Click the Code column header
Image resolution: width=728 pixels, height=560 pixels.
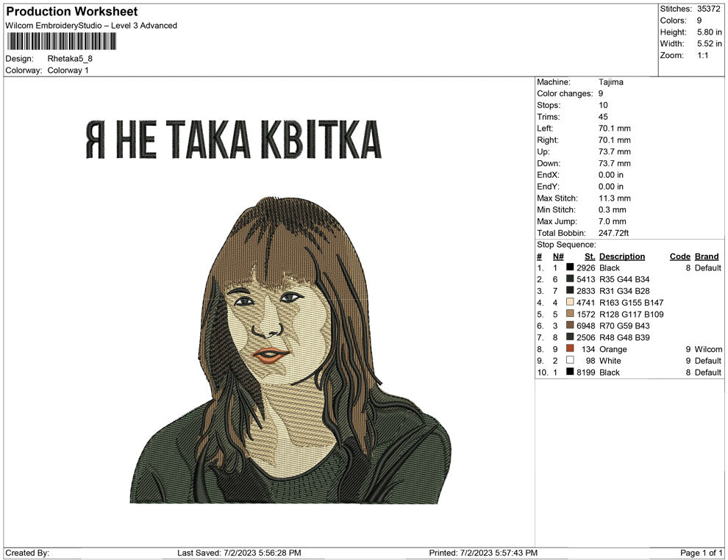tap(679, 256)
